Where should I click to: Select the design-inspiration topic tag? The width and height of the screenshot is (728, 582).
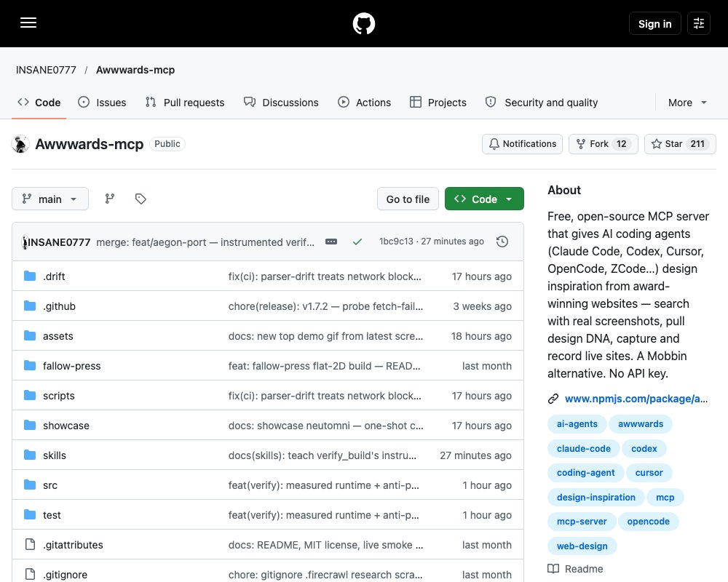tap(596, 497)
